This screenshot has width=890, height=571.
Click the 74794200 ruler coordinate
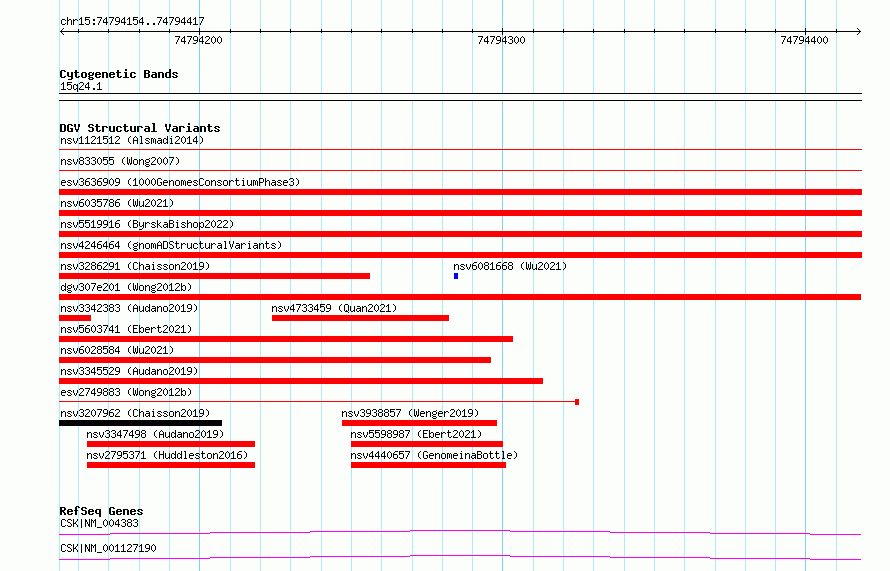coord(199,40)
